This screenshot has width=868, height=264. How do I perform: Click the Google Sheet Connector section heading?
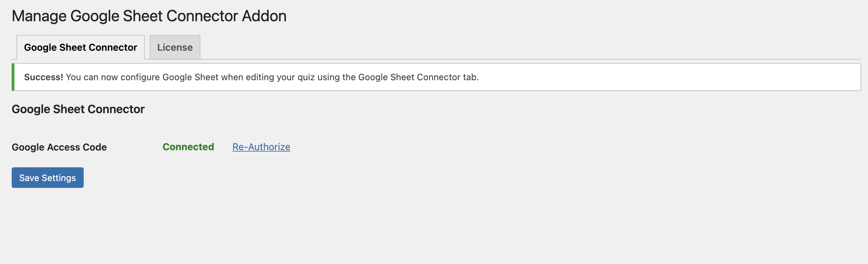click(78, 109)
